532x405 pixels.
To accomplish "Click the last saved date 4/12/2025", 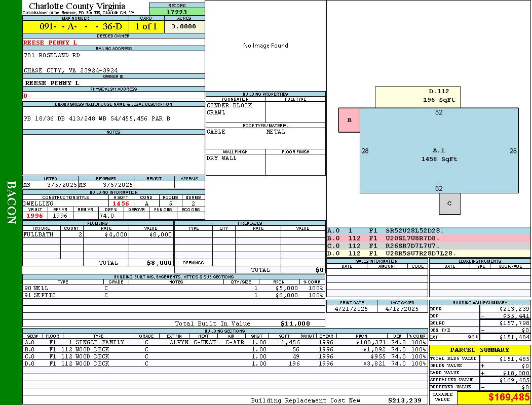I will click(x=402, y=309).
